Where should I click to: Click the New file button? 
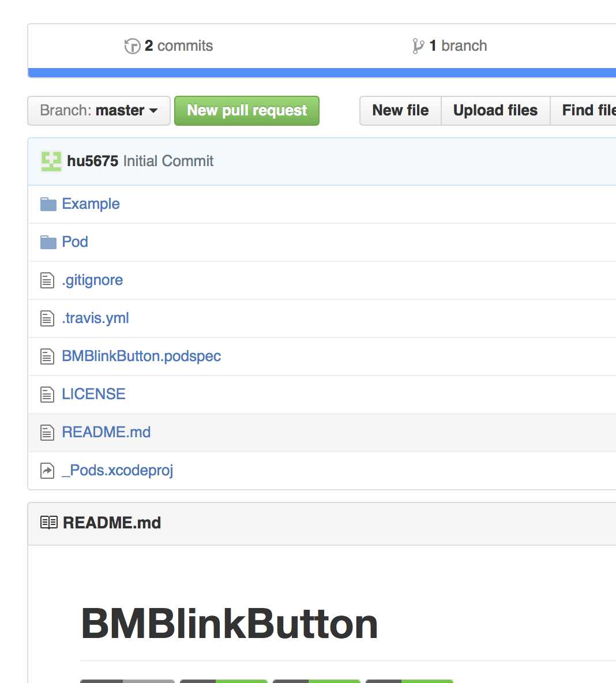tap(400, 111)
